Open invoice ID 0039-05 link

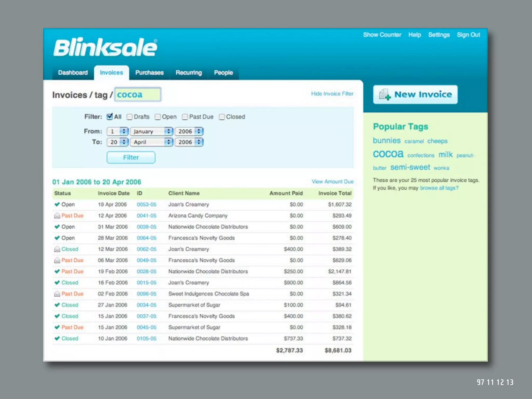click(x=147, y=227)
